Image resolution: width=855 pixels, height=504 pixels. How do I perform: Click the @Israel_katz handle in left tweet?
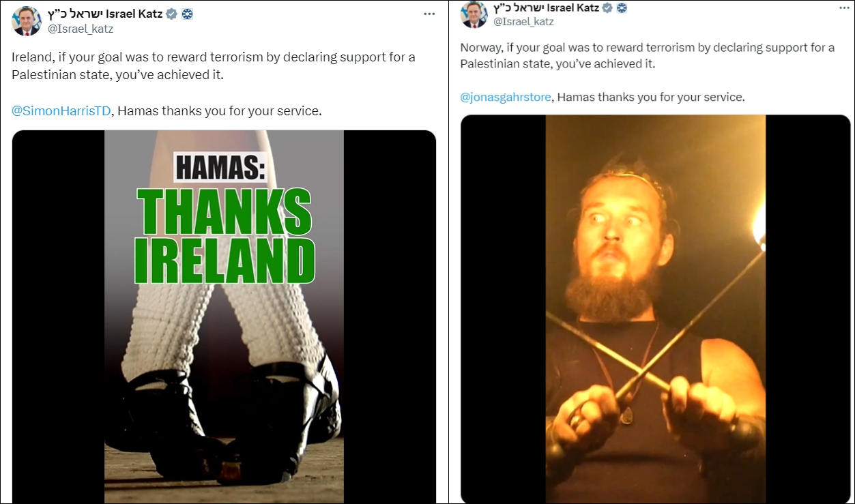tap(81, 29)
